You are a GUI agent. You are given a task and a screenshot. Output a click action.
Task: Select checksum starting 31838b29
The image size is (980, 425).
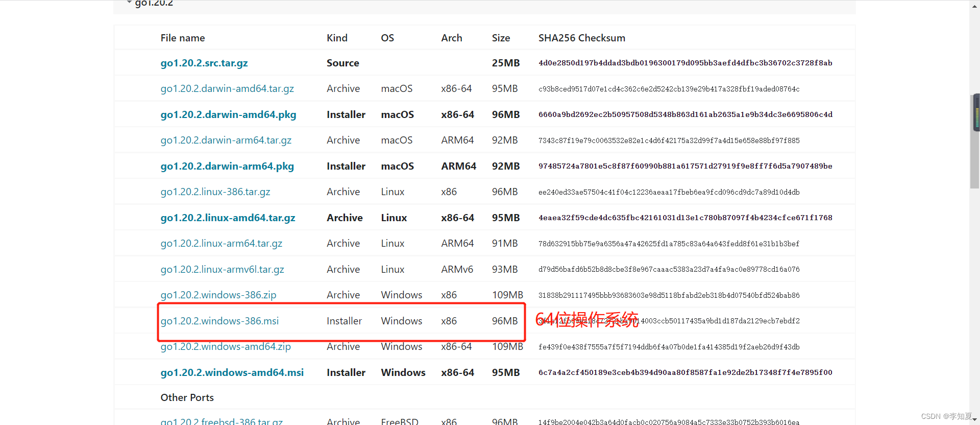669,295
